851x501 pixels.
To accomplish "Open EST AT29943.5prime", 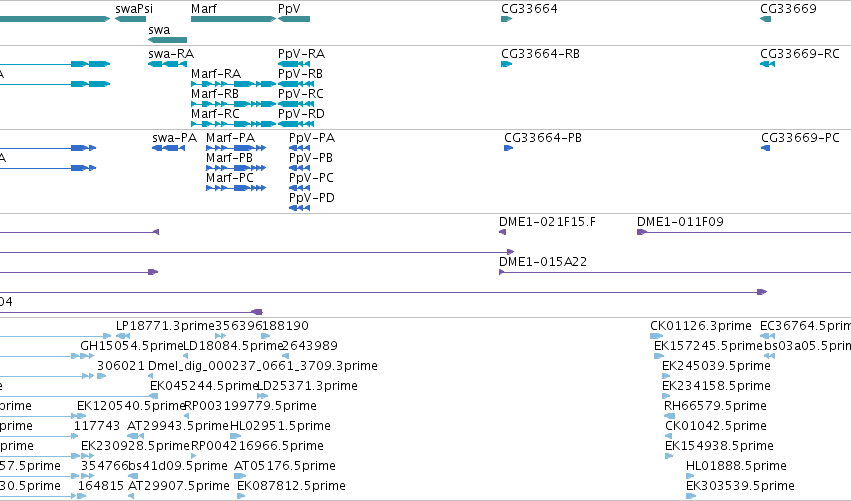I will pyautogui.click(x=177, y=426).
